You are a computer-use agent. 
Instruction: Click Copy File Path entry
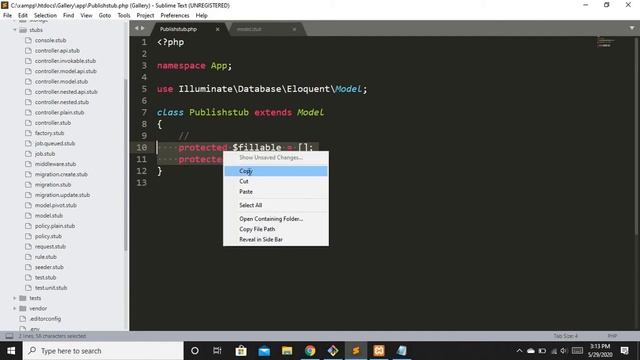pos(276,229)
